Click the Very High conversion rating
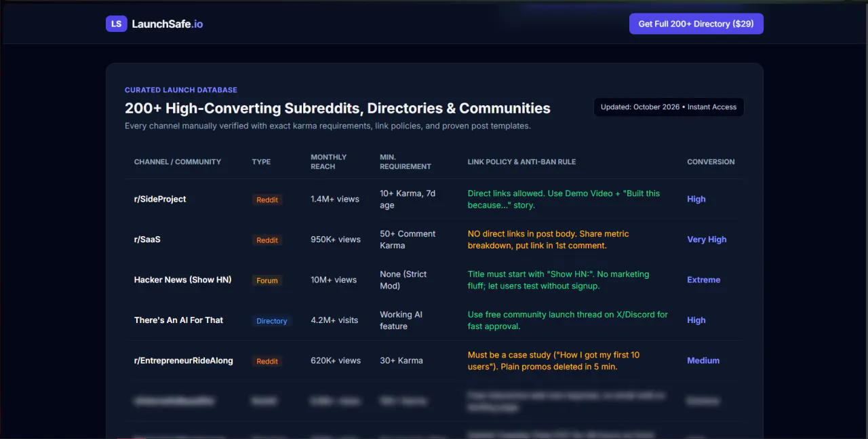Image resolution: width=868 pixels, height=439 pixels. point(707,240)
